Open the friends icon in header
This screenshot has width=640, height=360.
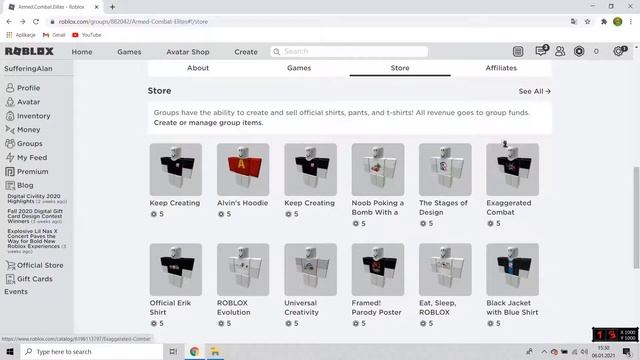560,51
